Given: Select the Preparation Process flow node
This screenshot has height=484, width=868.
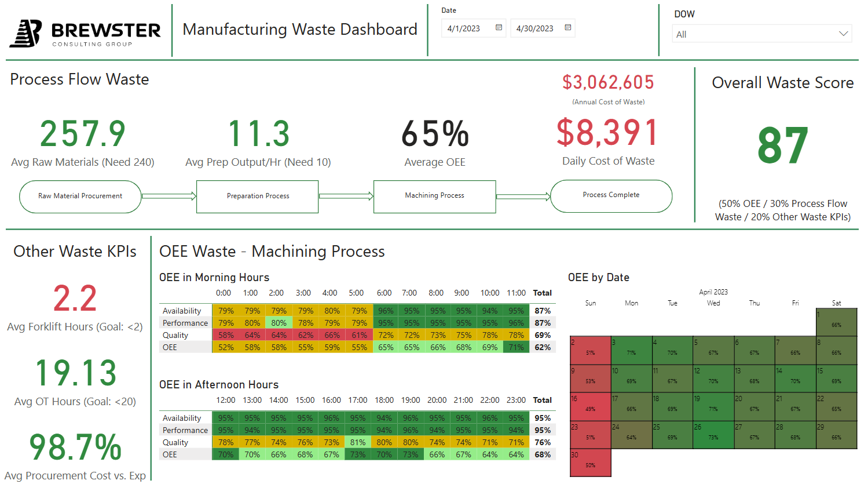Looking at the screenshot, I should pyautogui.click(x=257, y=196).
